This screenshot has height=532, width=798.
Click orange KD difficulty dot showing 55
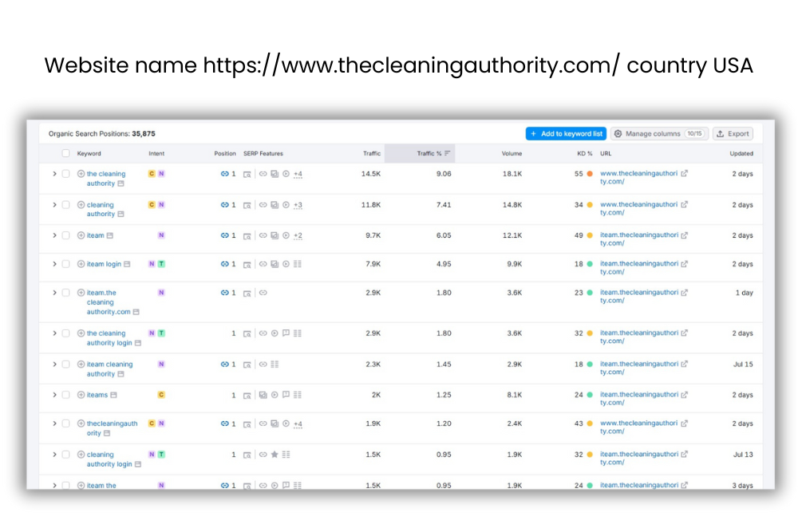(589, 174)
